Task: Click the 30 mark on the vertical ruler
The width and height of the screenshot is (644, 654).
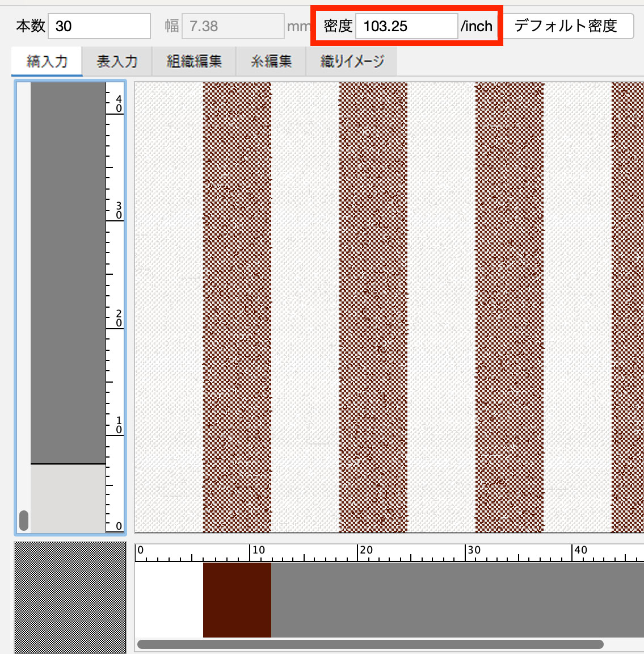Action: click(118, 211)
